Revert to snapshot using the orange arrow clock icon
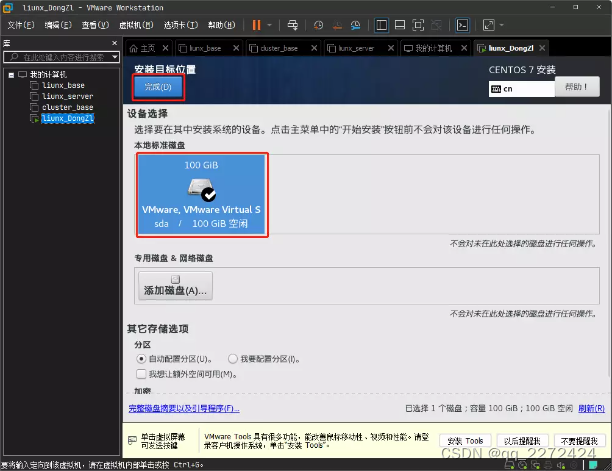This screenshot has height=471, width=612. point(337,25)
